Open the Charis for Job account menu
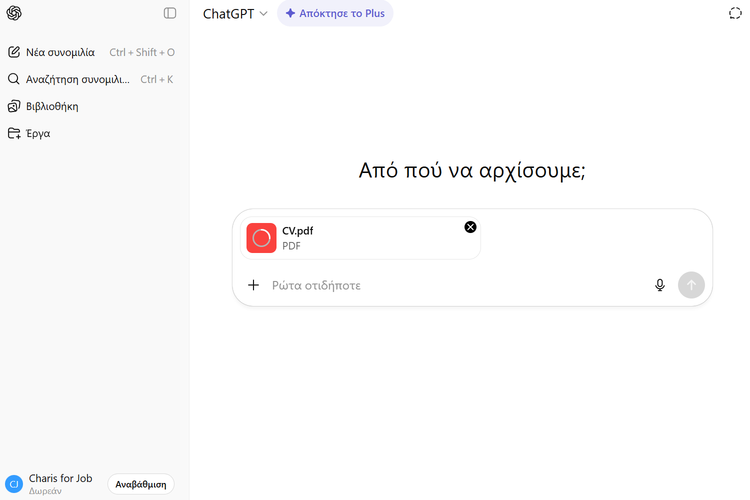 (x=60, y=478)
